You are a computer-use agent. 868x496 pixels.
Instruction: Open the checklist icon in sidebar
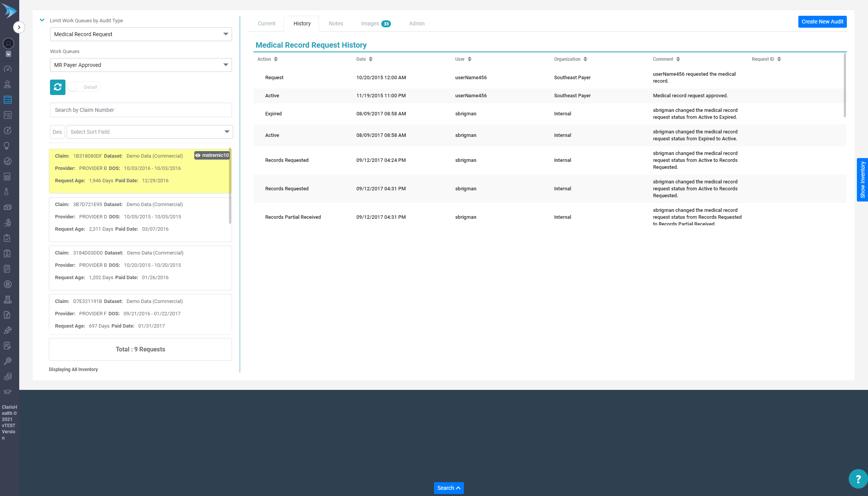[x=8, y=115]
